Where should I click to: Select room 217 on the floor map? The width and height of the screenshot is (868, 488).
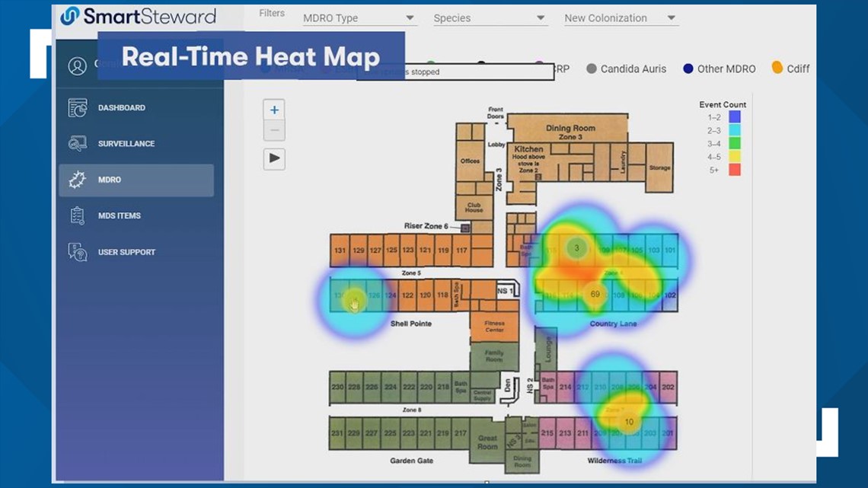coord(461,432)
